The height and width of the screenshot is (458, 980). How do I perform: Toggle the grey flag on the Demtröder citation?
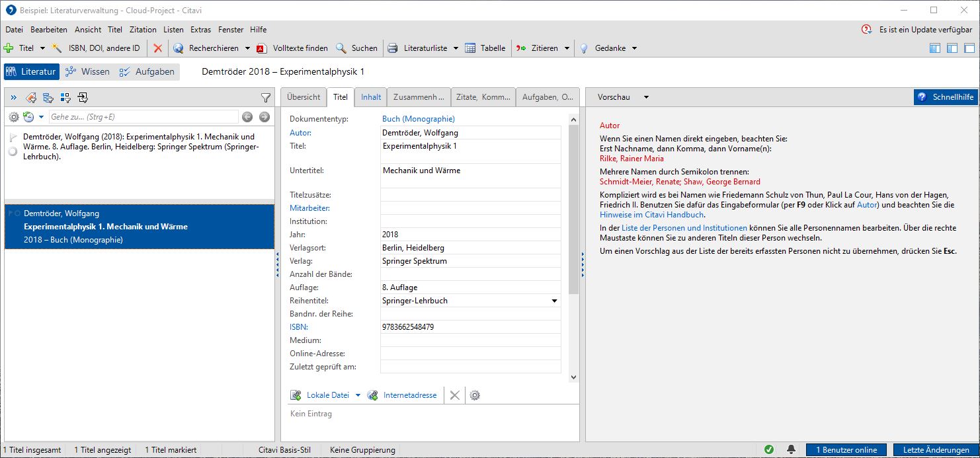(x=13, y=137)
